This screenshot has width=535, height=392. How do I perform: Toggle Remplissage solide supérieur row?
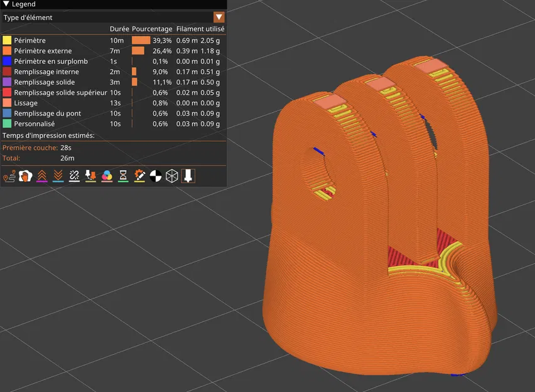pos(113,92)
